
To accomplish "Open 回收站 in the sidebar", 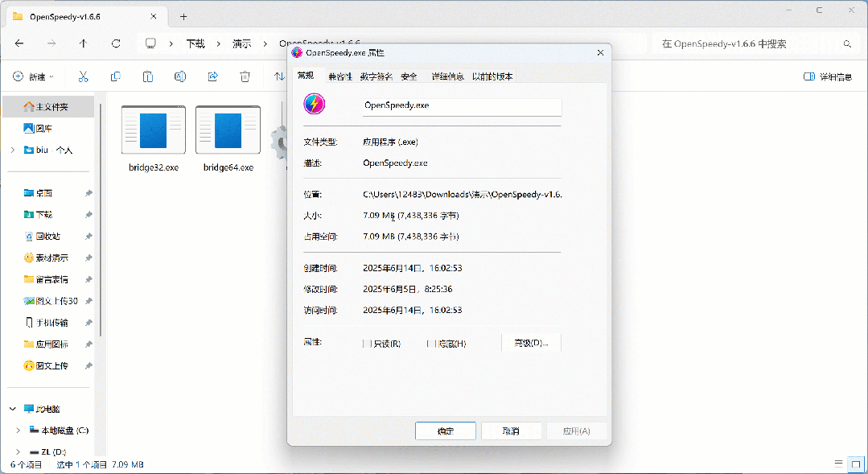I will tap(47, 236).
